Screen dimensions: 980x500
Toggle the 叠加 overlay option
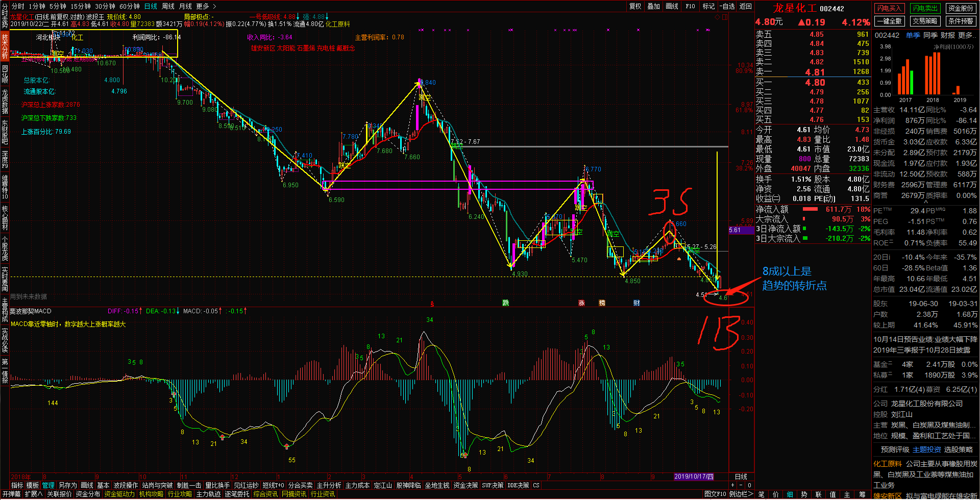(x=653, y=6)
